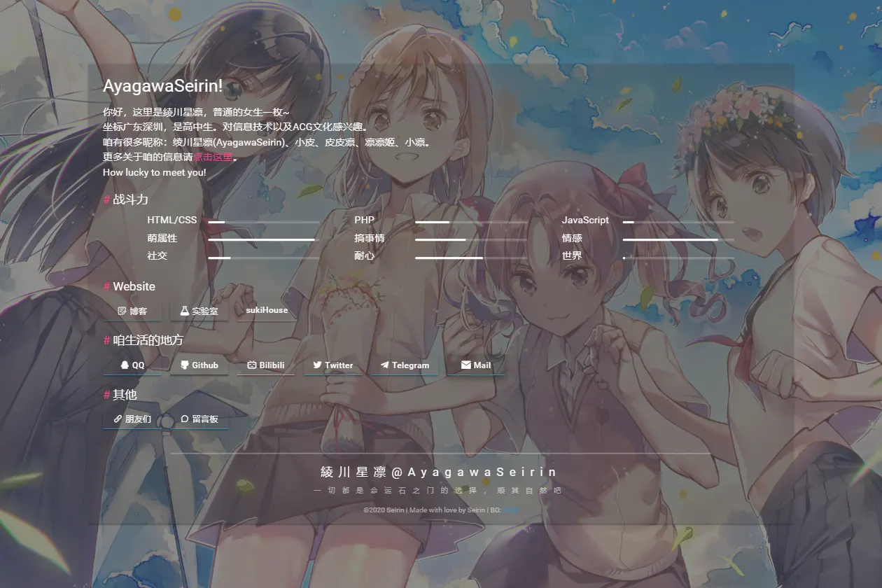This screenshot has width=882, height=588.
Task: Open the Github octocat icon link
Action: click(199, 365)
